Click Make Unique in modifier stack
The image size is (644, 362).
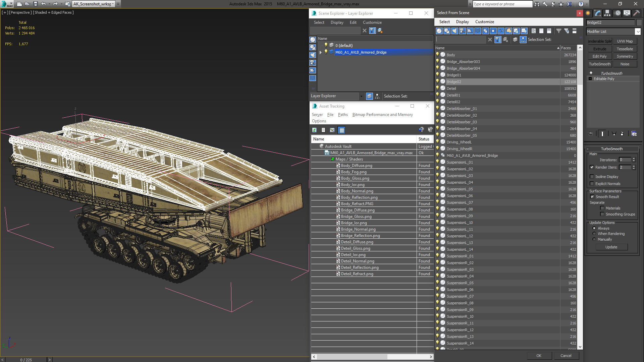point(614,133)
